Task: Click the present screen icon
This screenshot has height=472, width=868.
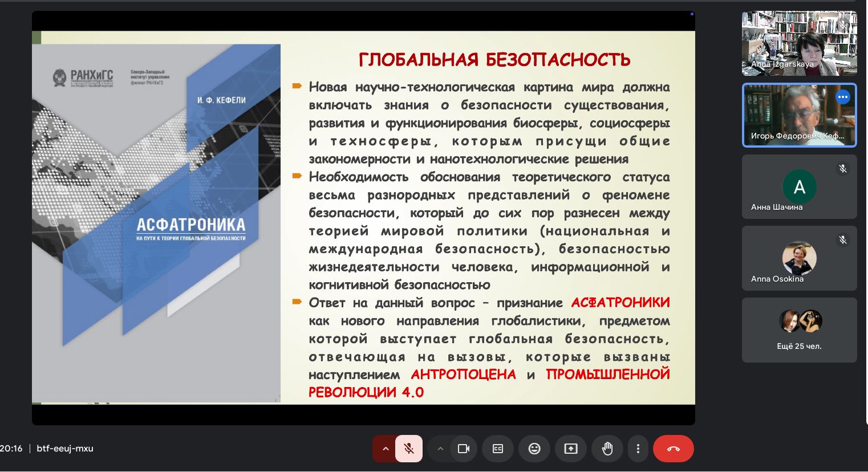Action: [571, 449]
